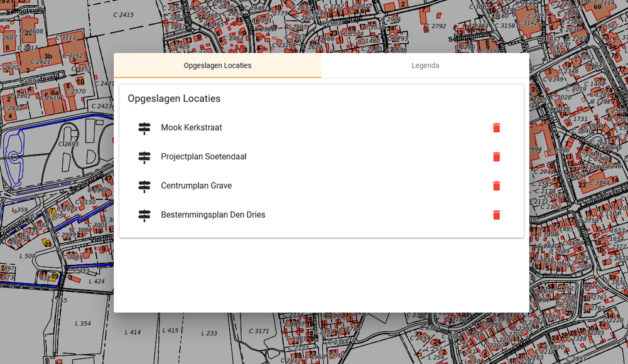Screen dimensions: 628x364
Task: Pick the yellow highlighted building number 39
Action: click(x=55, y=276)
